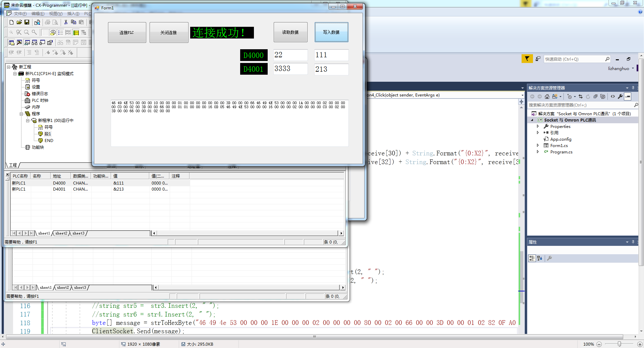Open the lizhanghuo account dropdown

tap(621, 69)
